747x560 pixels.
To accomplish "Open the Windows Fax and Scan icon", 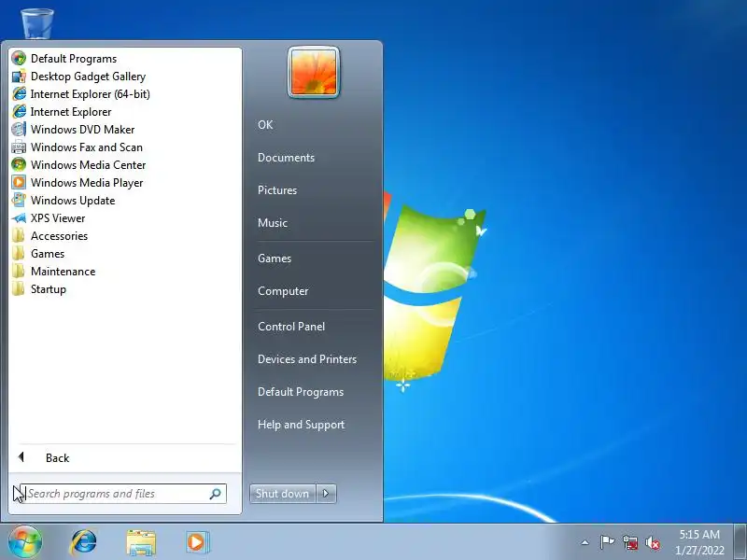I will tap(19, 147).
